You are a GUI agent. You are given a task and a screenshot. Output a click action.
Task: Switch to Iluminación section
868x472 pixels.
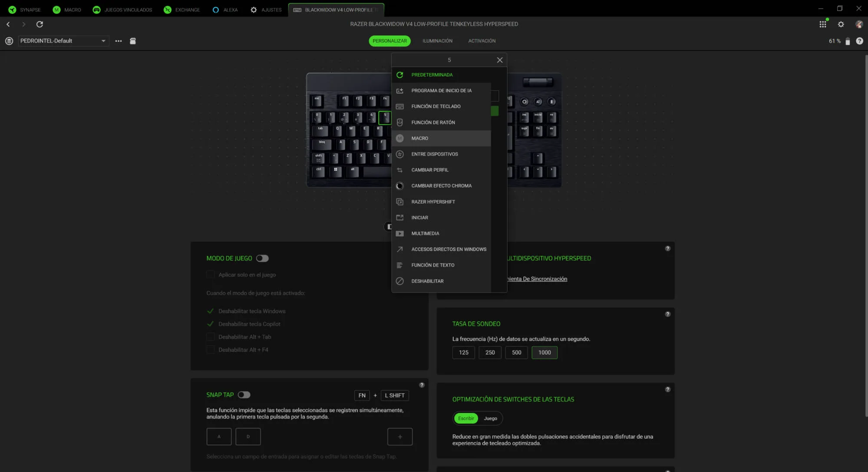(437, 41)
